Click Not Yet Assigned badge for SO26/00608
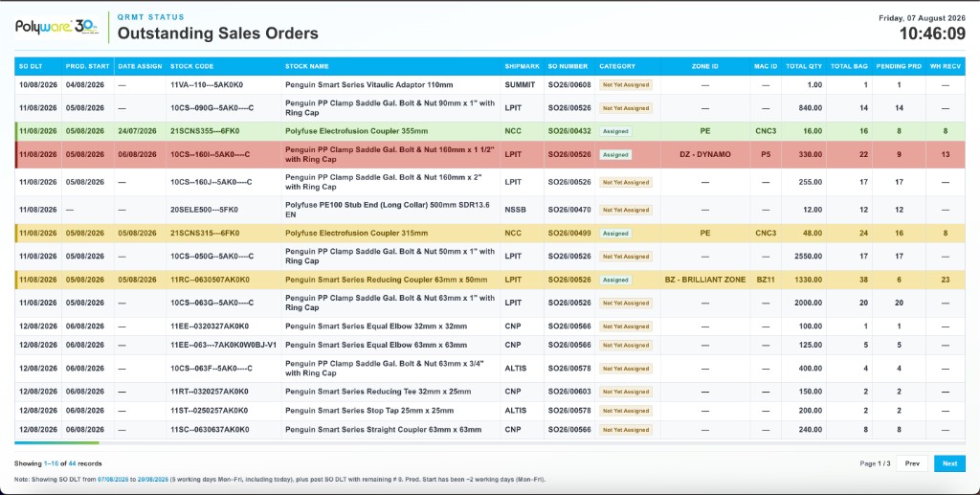Screen dimensions: 980x495 [x=626, y=85]
